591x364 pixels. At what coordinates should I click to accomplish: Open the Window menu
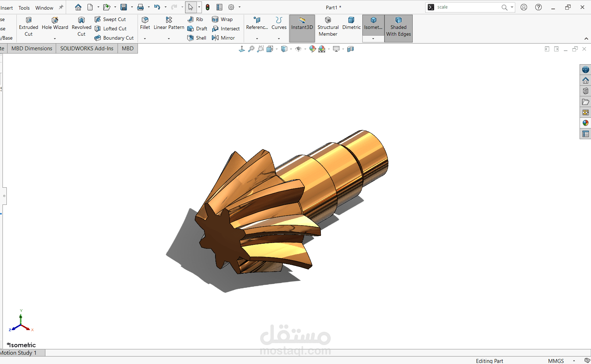(x=44, y=8)
